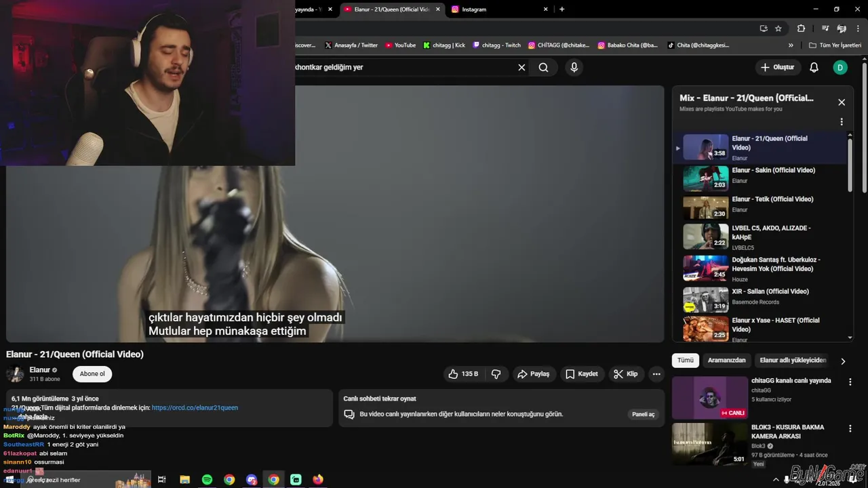
Task: Click the Klip clip button
Action: (625, 374)
